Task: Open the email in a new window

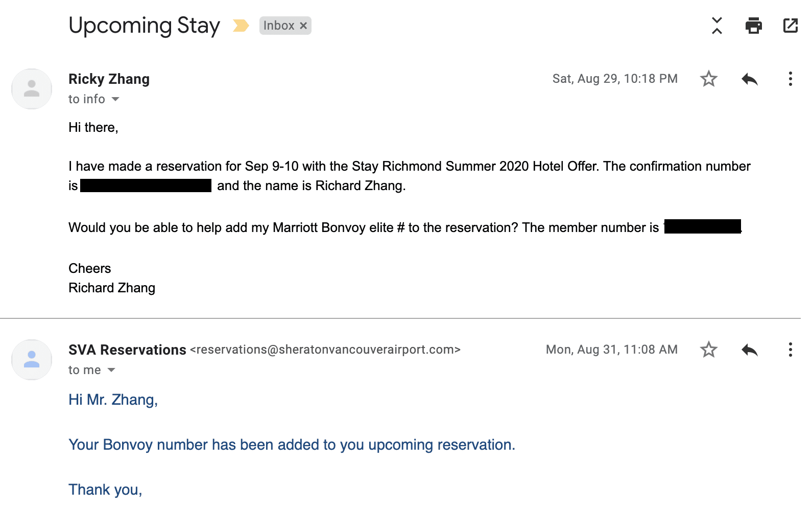Action: click(x=790, y=26)
